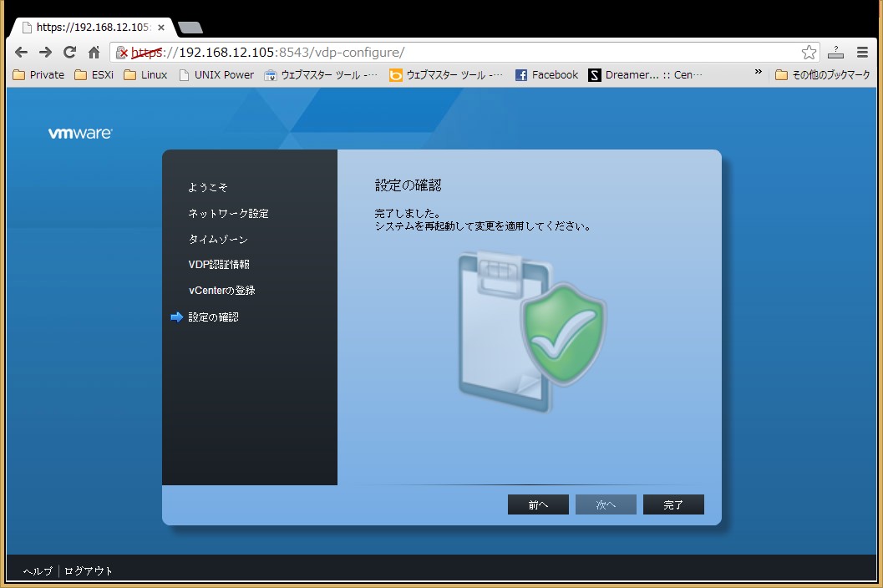The width and height of the screenshot is (883, 588).
Task: Open the ヘルプ link in the footer
Action: click(38, 571)
